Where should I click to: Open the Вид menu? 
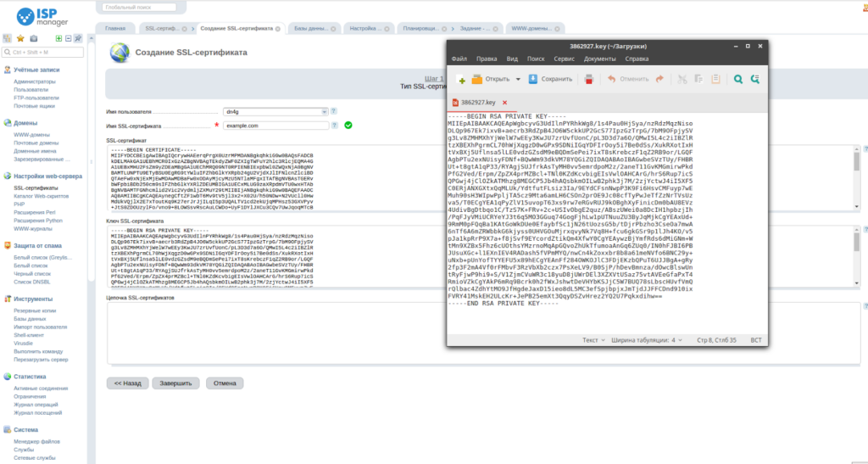coord(512,59)
